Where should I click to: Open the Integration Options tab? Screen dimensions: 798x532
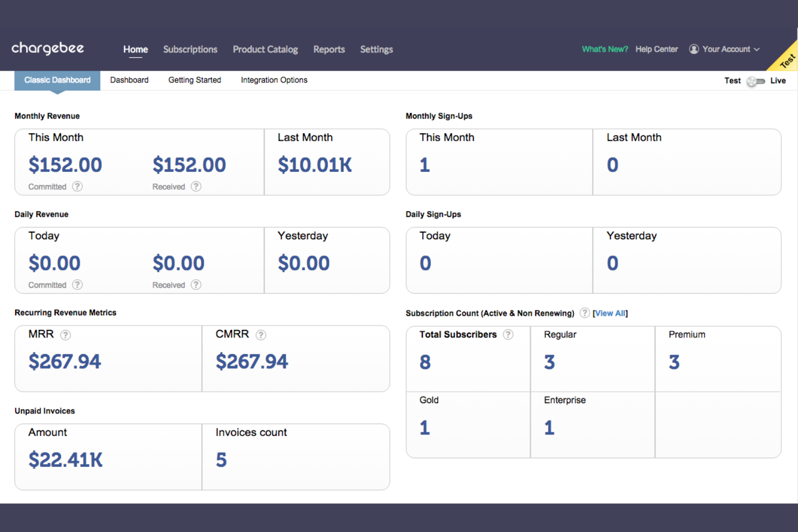coord(274,80)
